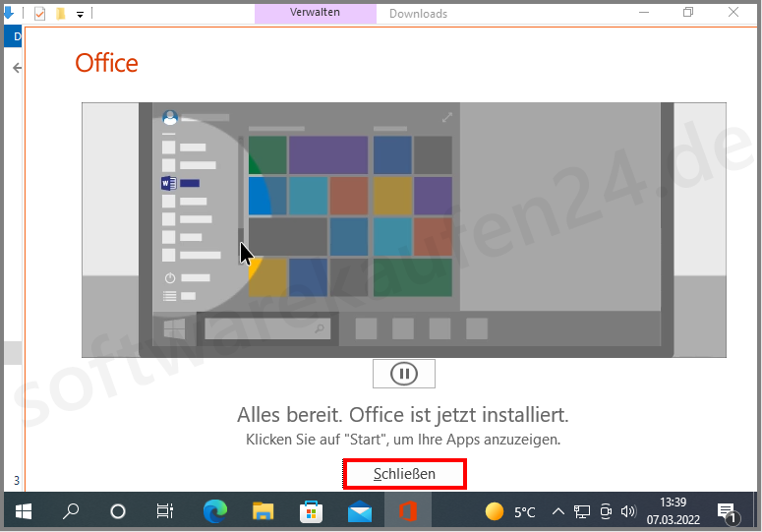Click blue download arrow icon in title bar
This screenshot has width=762, height=532.
click(x=9, y=13)
